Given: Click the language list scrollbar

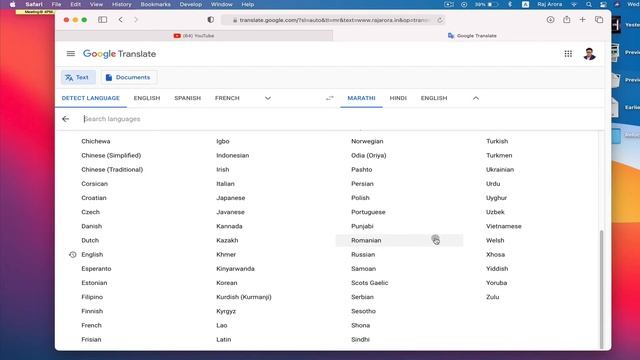Looking at the screenshot, I should [601, 289].
